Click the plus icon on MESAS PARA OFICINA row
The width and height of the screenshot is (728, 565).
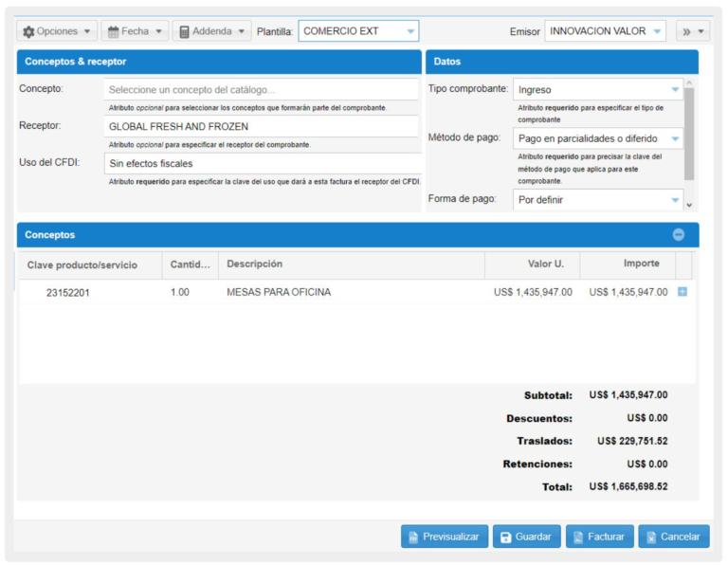682,292
